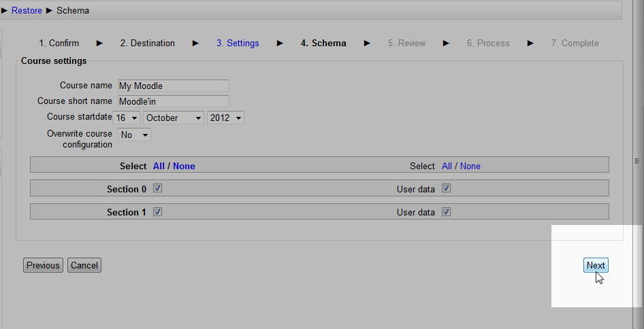Screen dimensions: 644x329
Task: Click the vertical scrollbar grip on the right
Action: [637, 161]
